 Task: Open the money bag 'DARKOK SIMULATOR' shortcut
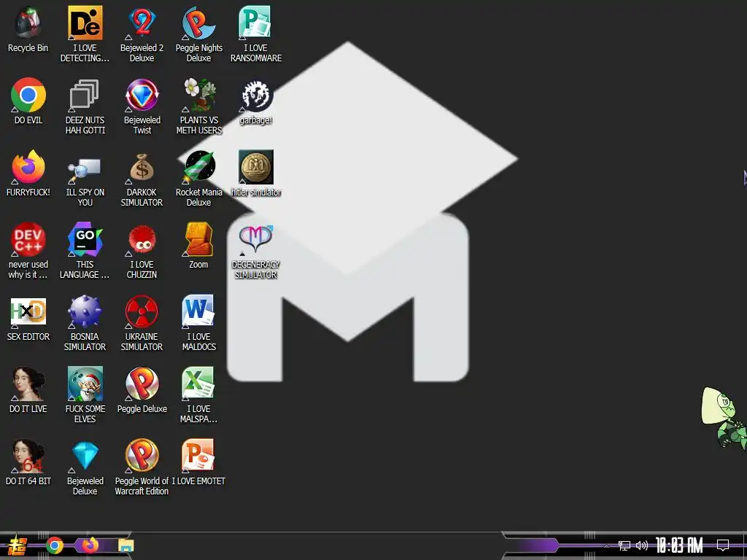click(x=142, y=167)
